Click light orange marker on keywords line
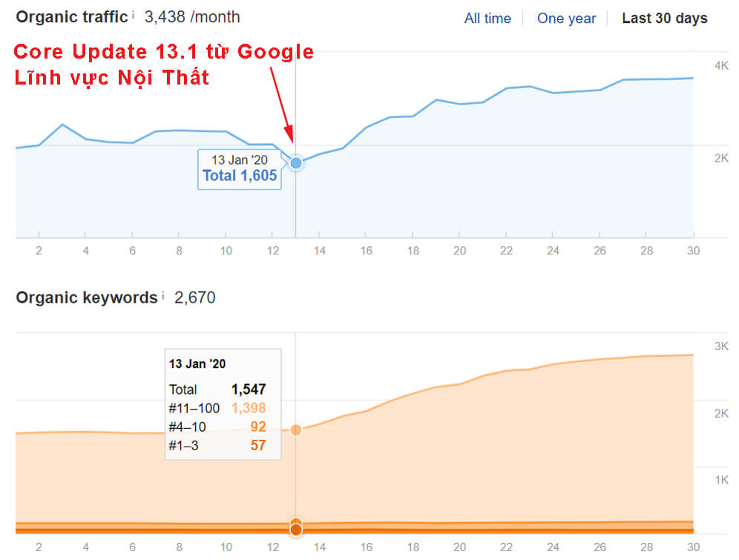The height and width of the screenshot is (560, 739). tap(296, 430)
